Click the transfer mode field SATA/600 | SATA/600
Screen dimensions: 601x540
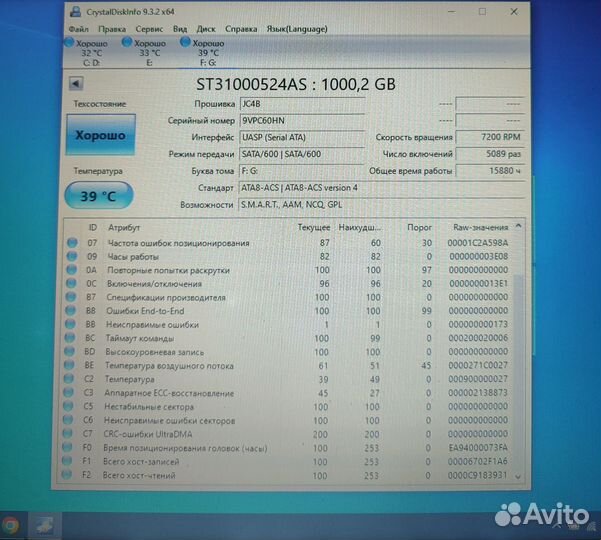[x=302, y=154]
